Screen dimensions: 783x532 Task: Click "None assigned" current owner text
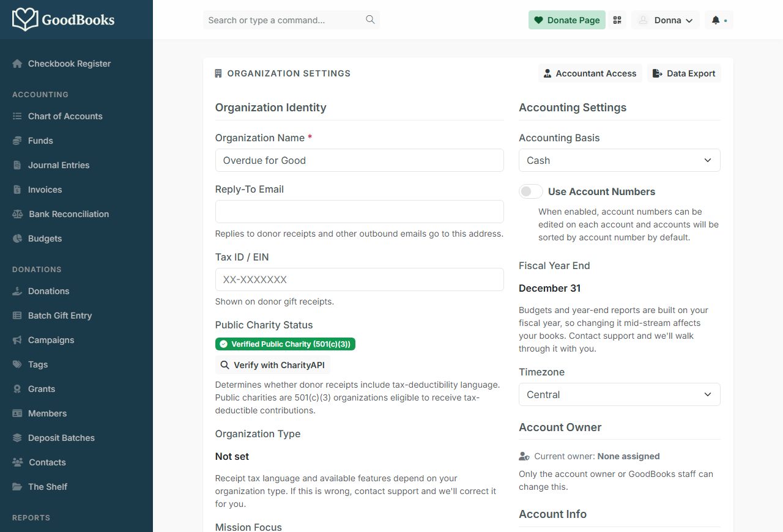628,456
